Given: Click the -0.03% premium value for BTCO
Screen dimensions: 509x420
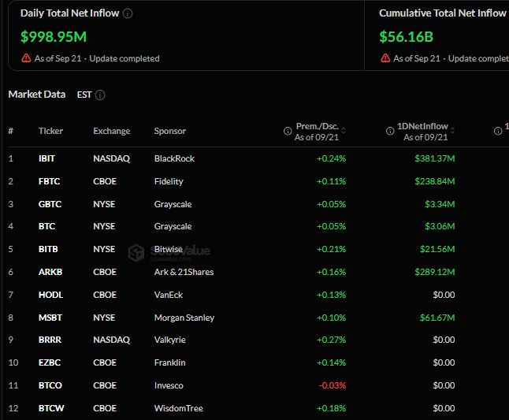Looking at the screenshot, I should [x=333, y=385].
